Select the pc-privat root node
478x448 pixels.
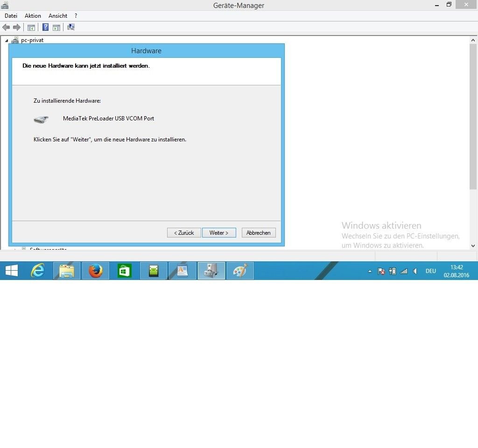point(32,40)
